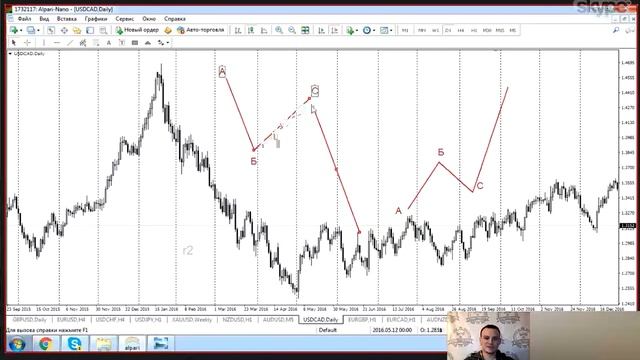Select the W1 timeframe button
Screen dimensions: 640x360
436,31
